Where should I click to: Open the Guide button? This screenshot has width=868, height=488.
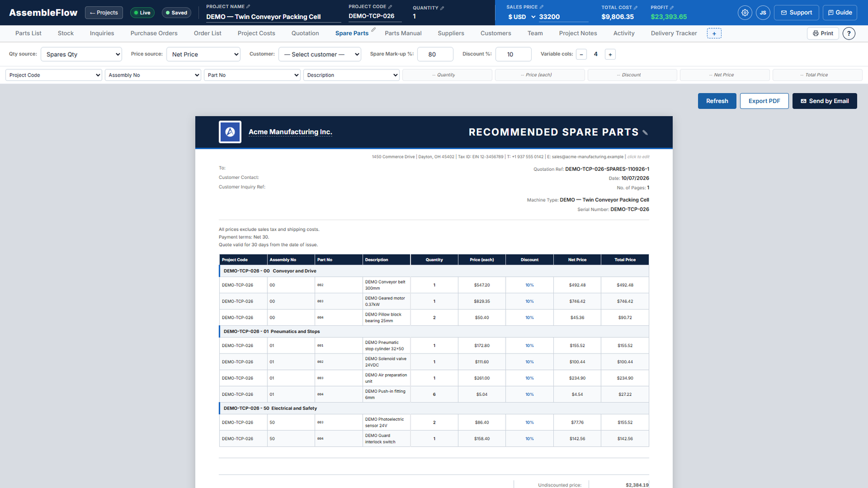click(x=839, y=12)
